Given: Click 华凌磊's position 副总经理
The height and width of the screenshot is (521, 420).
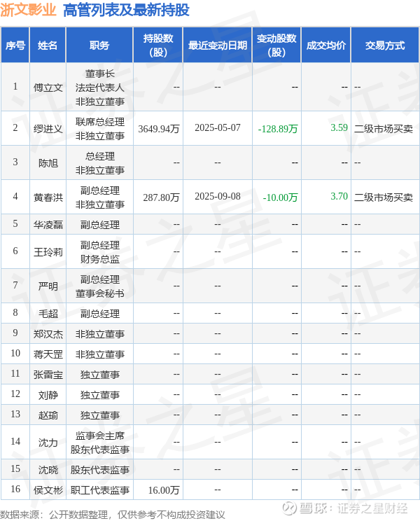Looking at the screenshot, I should click(x=99, y=225).
